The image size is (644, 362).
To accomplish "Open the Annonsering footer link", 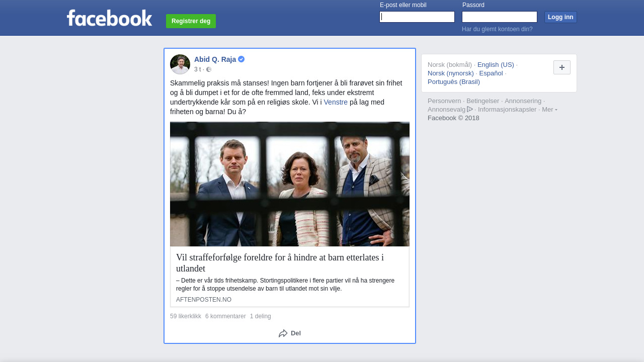I will point(523,101).
